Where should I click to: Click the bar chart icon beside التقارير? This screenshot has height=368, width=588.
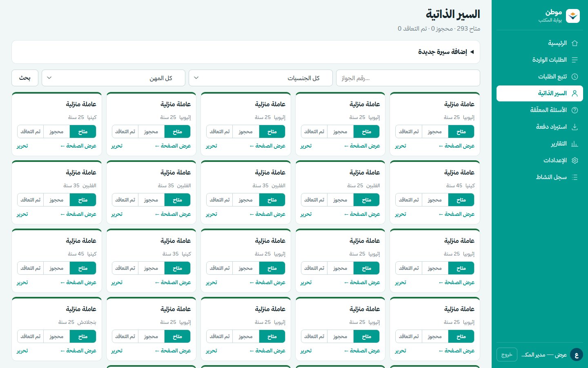(575, 144)
